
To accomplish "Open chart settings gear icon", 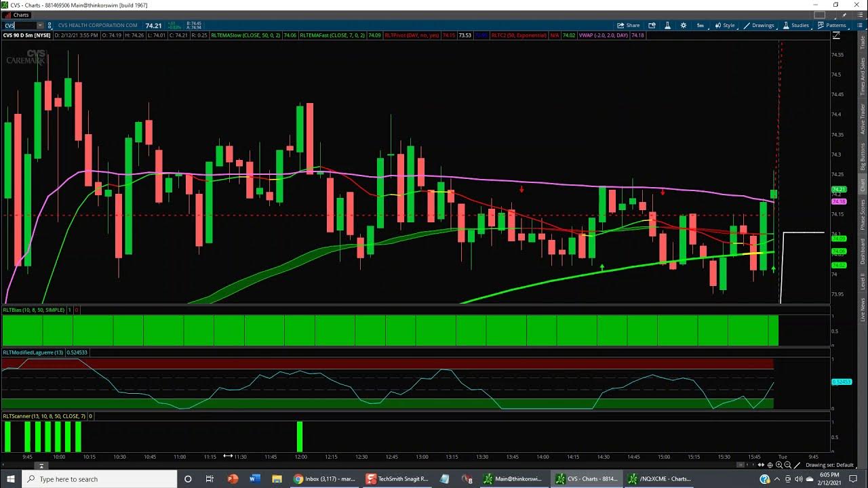I will coord(684,25).
